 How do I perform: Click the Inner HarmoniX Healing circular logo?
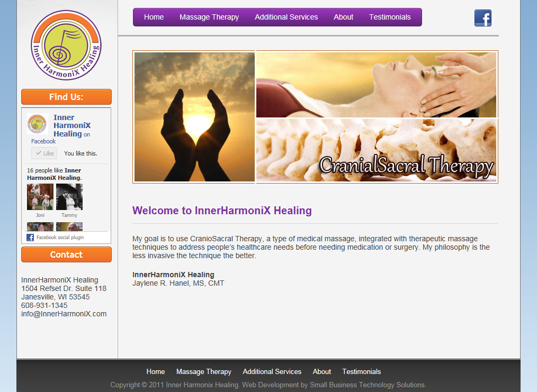66,45
